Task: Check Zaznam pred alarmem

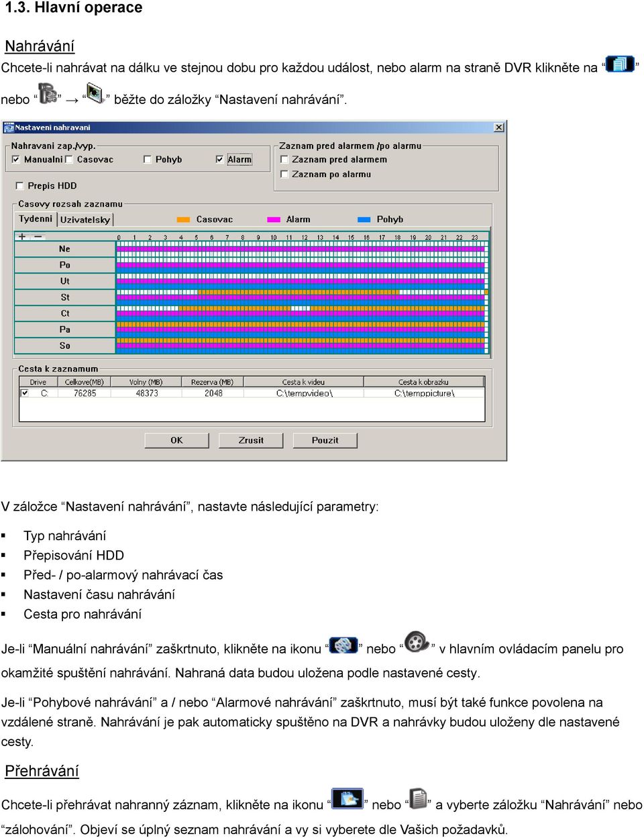Action: click(284, 160)
